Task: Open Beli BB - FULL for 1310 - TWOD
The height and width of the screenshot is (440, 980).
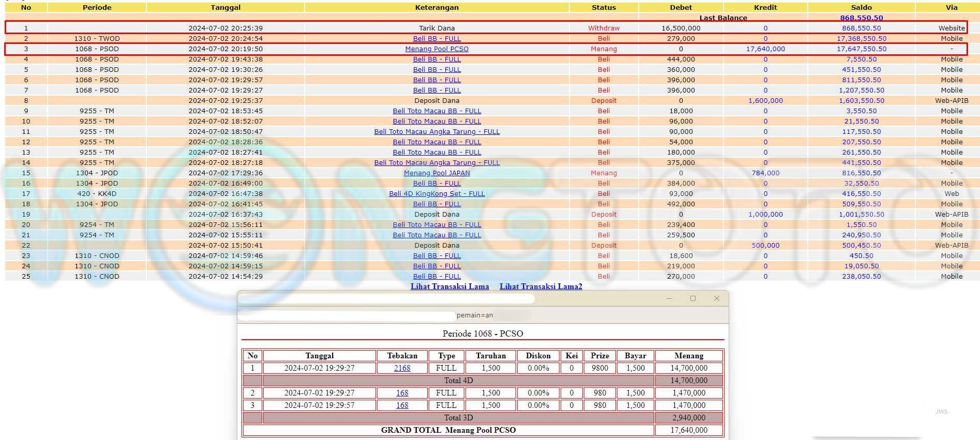Action: coord(436,39)
